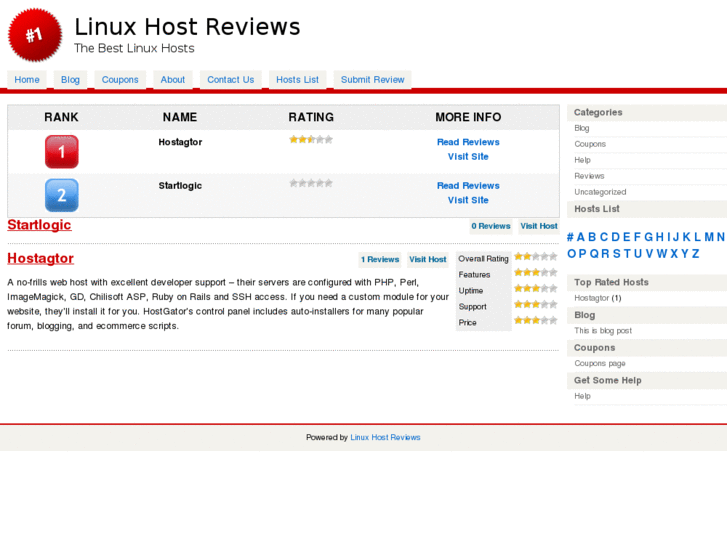The image size is (727, 545).
Task: Select letter A in hosts list
Action: tap(580, 237)
